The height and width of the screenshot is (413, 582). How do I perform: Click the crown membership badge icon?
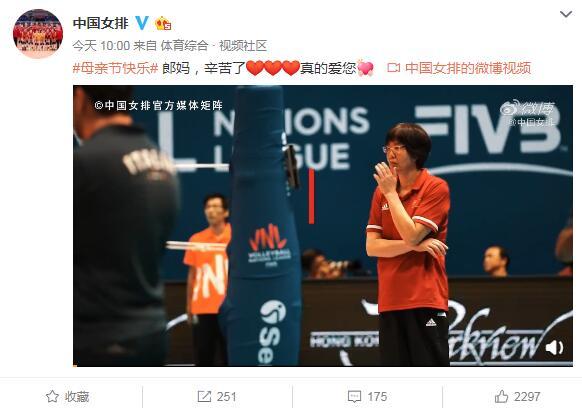pos(163,24)
